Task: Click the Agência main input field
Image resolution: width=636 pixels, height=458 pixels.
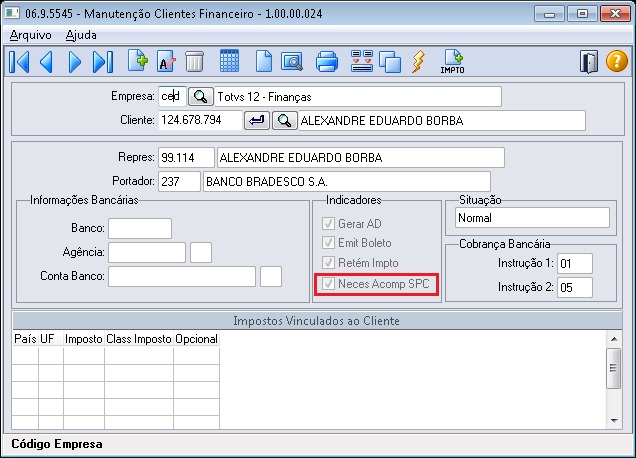Action: (147, 252)
